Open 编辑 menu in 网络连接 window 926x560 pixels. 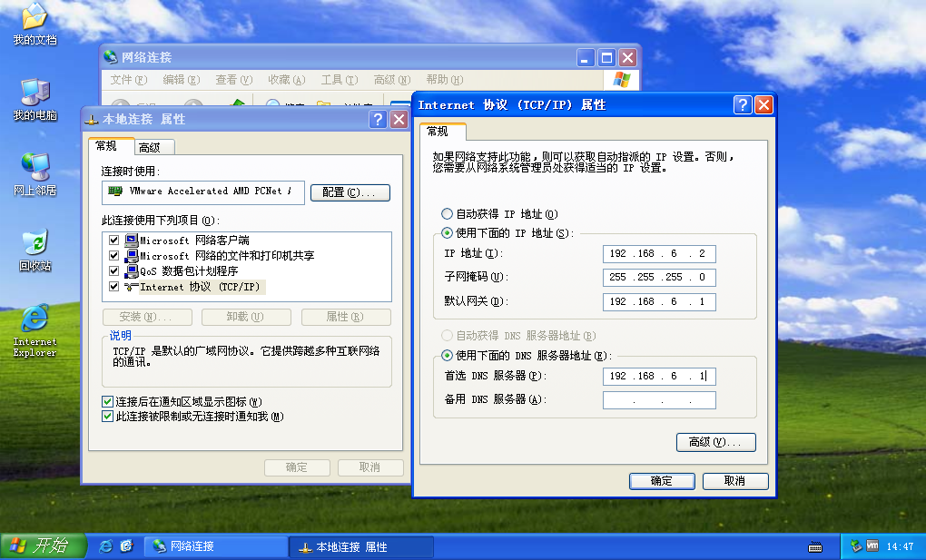click(182, 80)
